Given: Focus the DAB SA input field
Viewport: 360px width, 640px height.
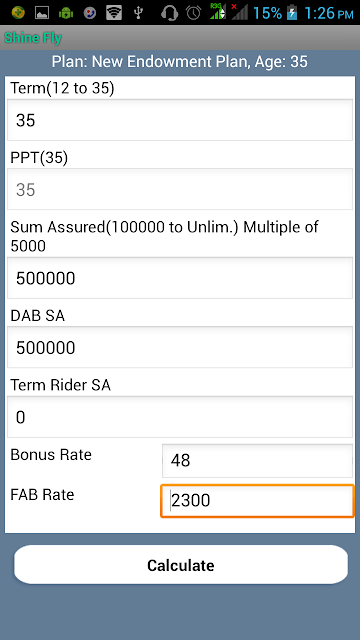Looking at the screenshot, I should point(180,347).
